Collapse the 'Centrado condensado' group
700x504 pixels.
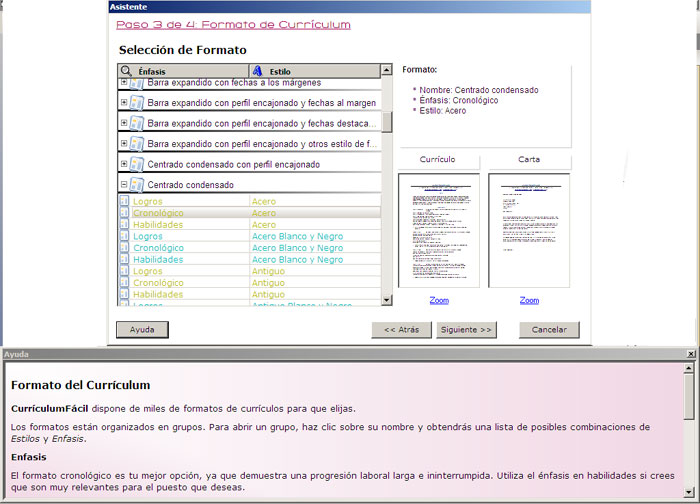124,184
